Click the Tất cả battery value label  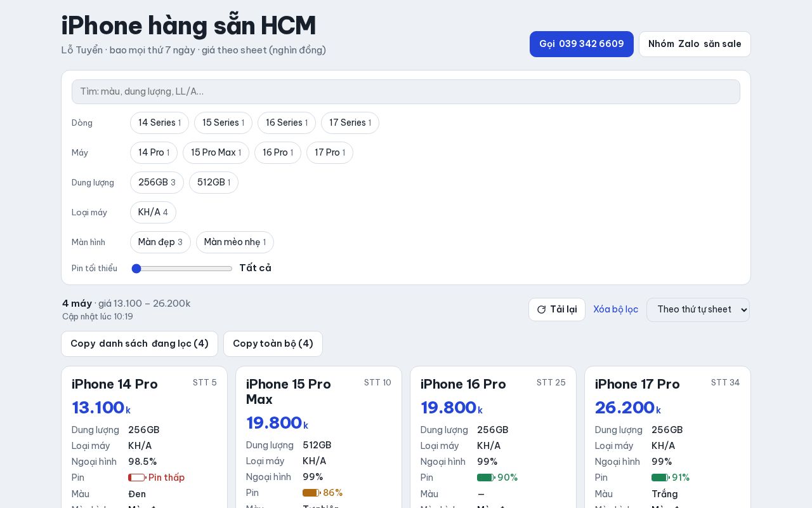(x=255, y=268)
